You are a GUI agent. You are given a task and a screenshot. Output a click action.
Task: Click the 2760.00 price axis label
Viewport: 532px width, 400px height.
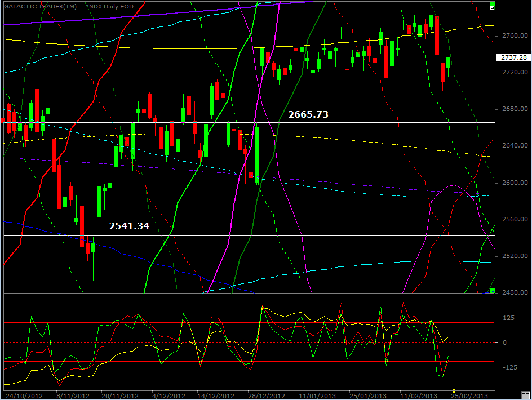(515, 35)
